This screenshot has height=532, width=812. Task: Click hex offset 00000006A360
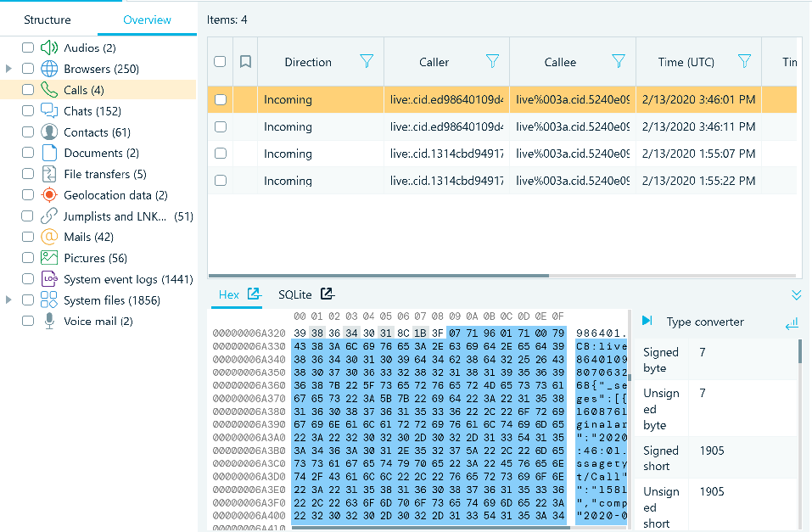click(249, 385)
